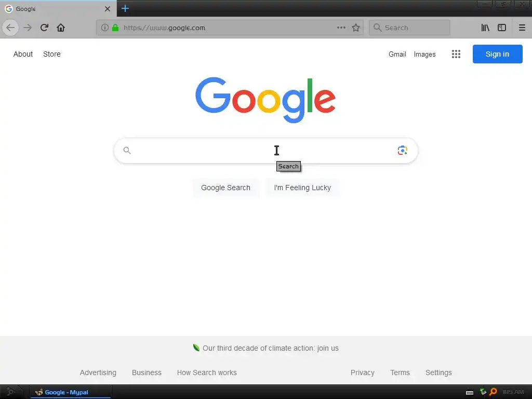Click I'm Feeling Lucky button
The width and height of the screenshot is (532, 399).
302,188
